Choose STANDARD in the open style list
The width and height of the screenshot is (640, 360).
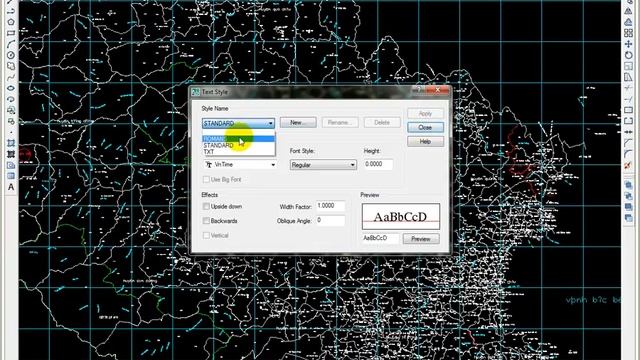[239, 145]
